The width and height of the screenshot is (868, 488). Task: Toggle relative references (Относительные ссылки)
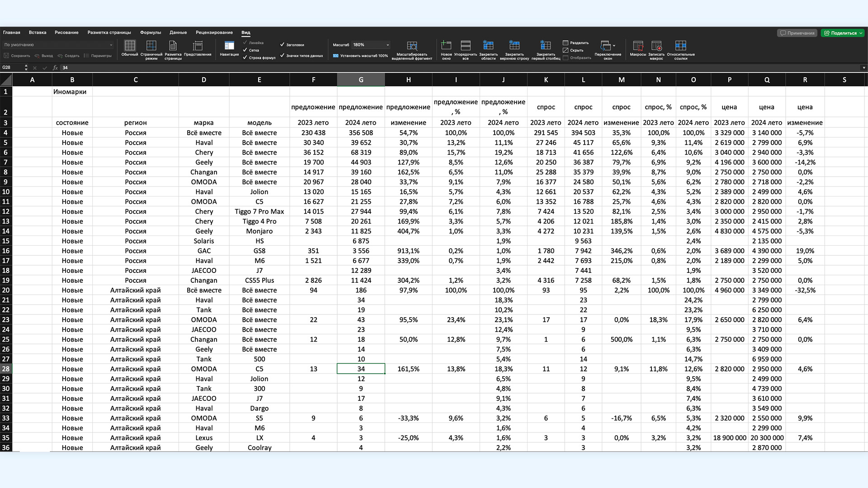681,50
